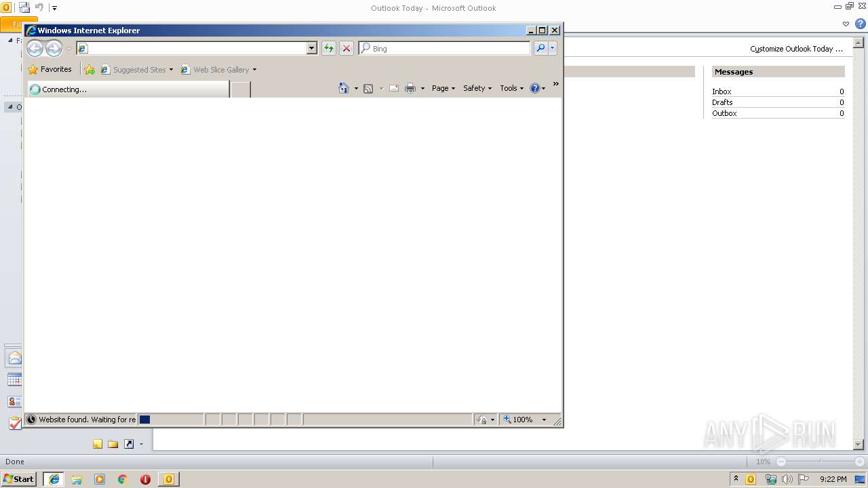Open Outlook Shortcuts icon
The height and width of the screenshot is (488, 868).
[129, 444]
